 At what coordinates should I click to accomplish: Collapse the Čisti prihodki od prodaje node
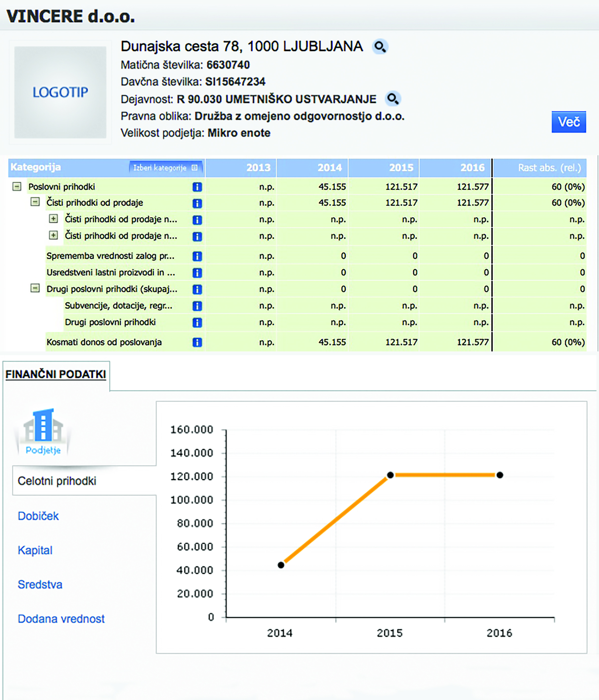pos(35,202)
